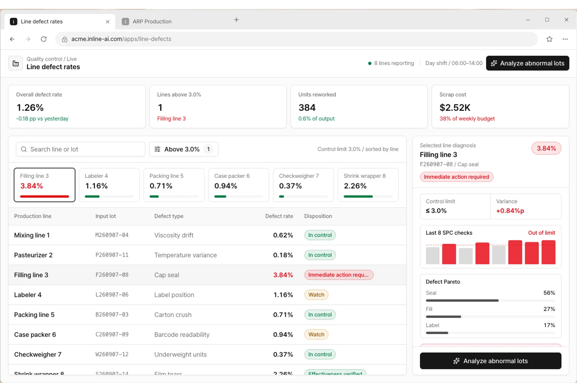Click the Defect rate column header
Screen dimensions: 577x392
click(x=279, y=216)
